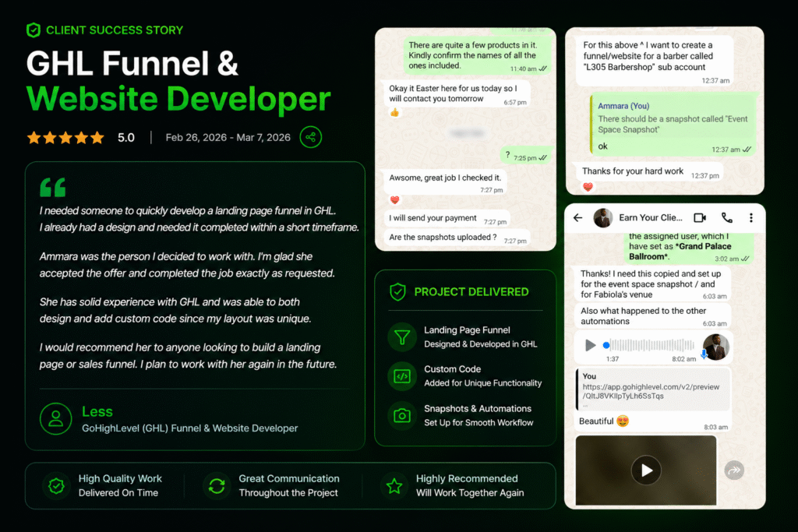Play the video in the chat
Screen dimensions: 798x532
646,470
